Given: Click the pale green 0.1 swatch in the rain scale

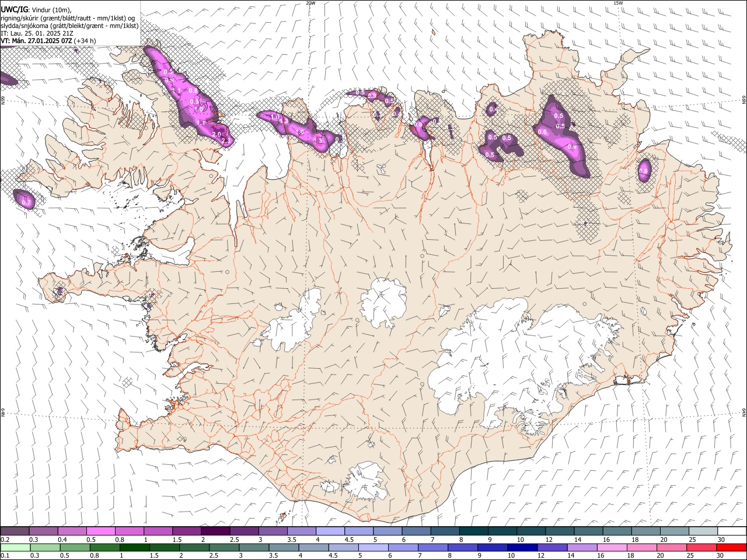Looking at the screenshot, I should (x=15, y=548).
